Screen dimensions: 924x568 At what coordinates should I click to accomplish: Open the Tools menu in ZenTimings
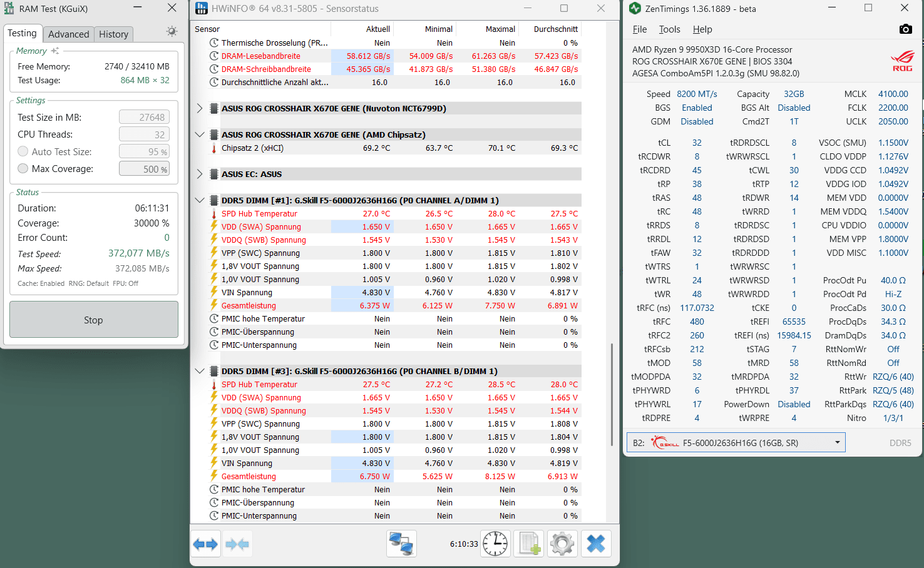[x=669, y=29]
